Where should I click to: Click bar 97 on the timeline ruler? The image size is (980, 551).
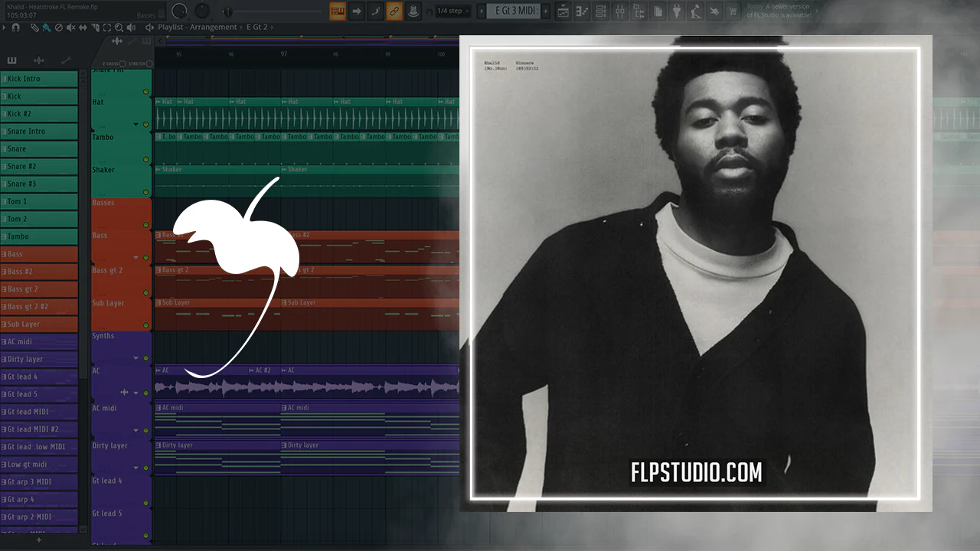coord(284,54)
